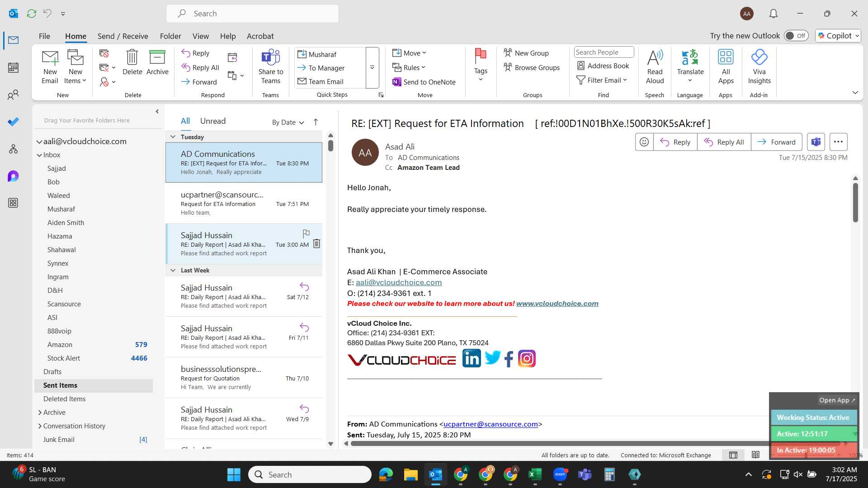Open the Move dropdown in the ribbon
Viewport: 868px width, 488px height.
[x=409, y=53]
